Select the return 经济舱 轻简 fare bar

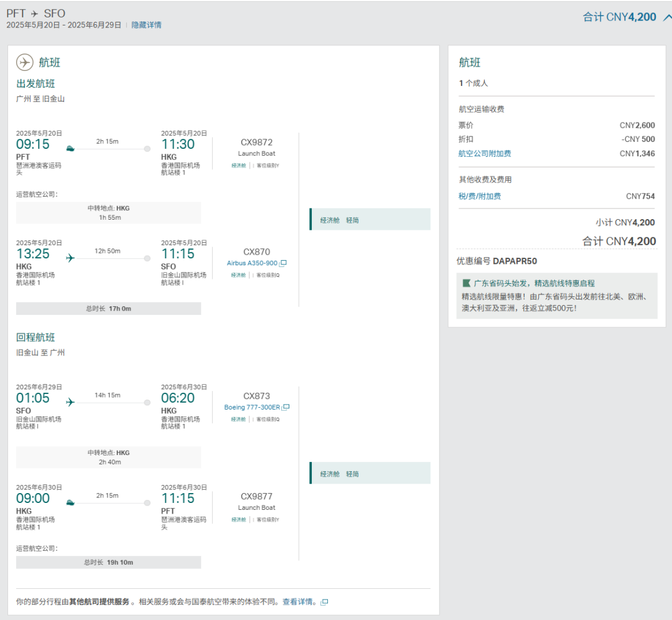[x=370, y=474]
